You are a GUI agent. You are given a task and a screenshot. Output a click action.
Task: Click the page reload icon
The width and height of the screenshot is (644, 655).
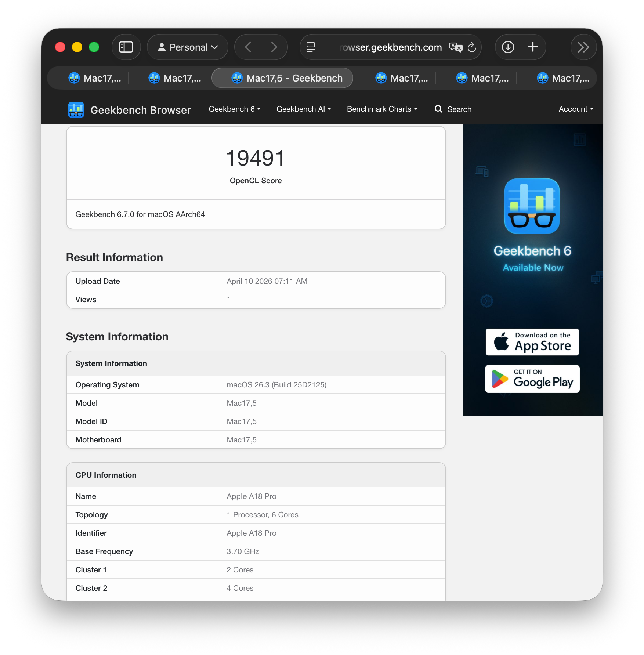tap(472, 47)
